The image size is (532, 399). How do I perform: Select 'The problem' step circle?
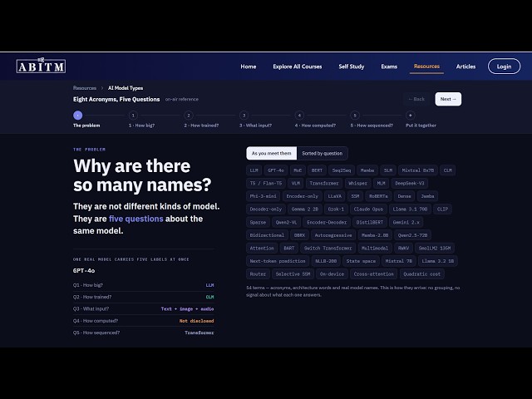point(77,116)
